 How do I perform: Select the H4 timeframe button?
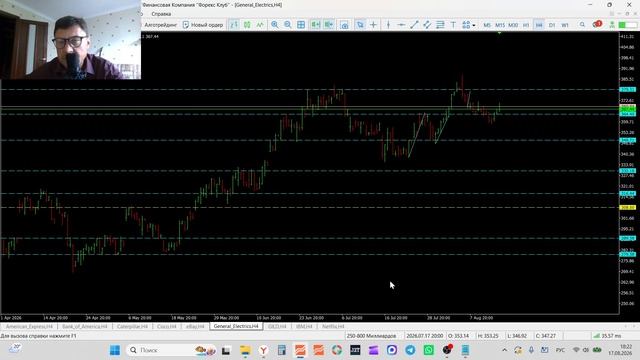[x=539, y=25]
